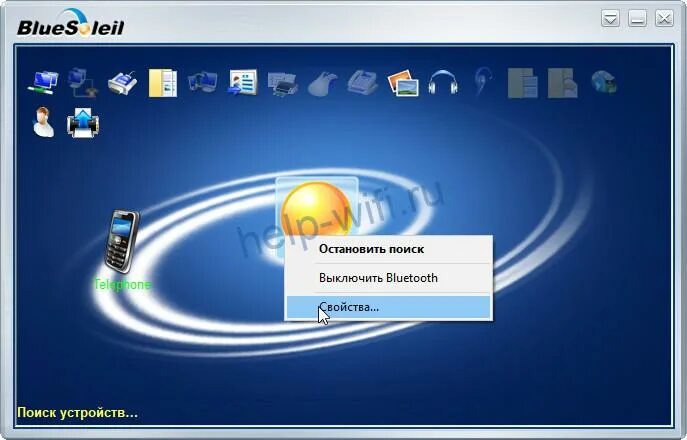Open the Object Push business card icon
This screenshot has width=687, height=440.
click(242, 82)
